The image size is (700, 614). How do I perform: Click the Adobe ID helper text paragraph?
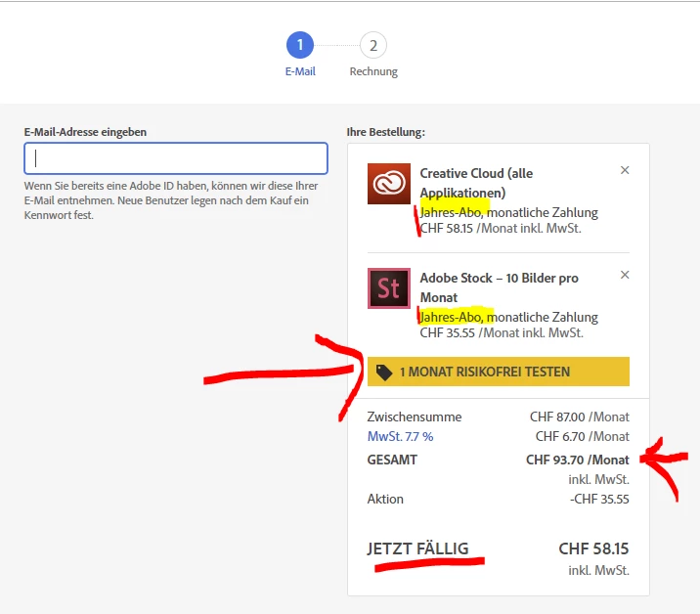coord(171,200)
